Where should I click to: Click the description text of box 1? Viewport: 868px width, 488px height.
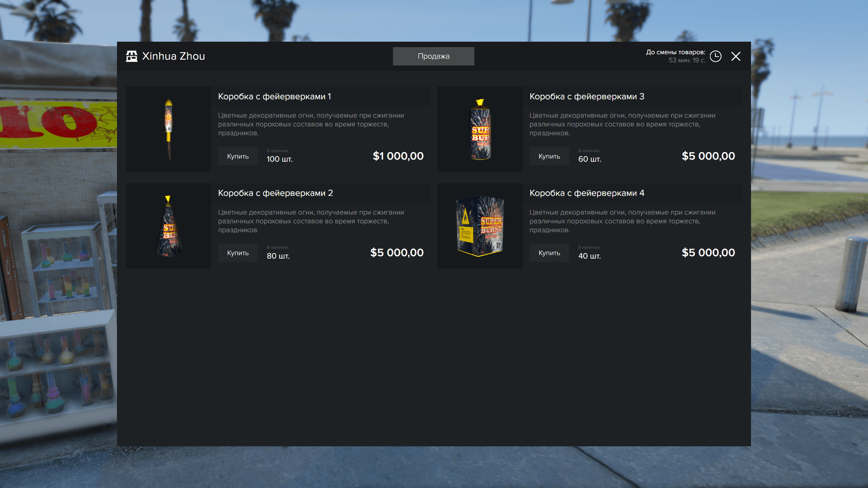[311, 124]
